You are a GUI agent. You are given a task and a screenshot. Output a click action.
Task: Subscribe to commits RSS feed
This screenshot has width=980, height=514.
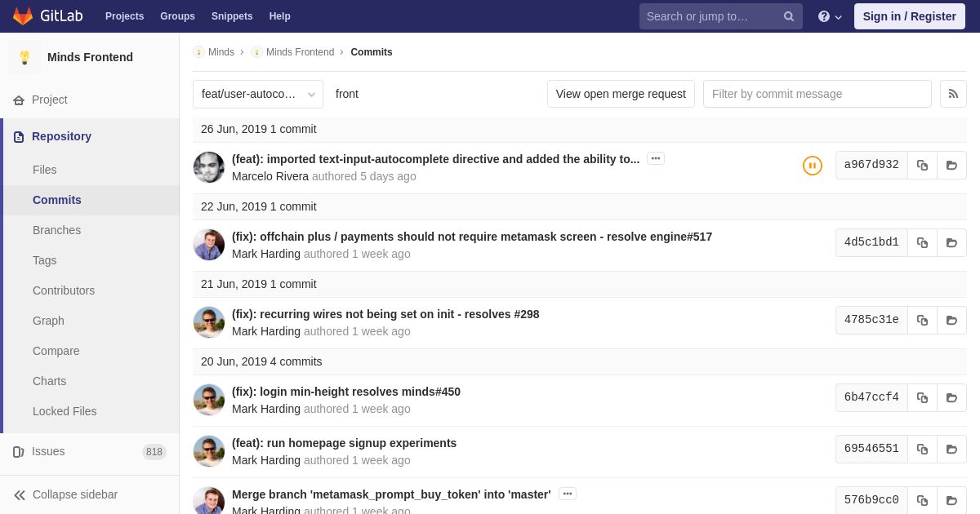click(x=953, y=94)
